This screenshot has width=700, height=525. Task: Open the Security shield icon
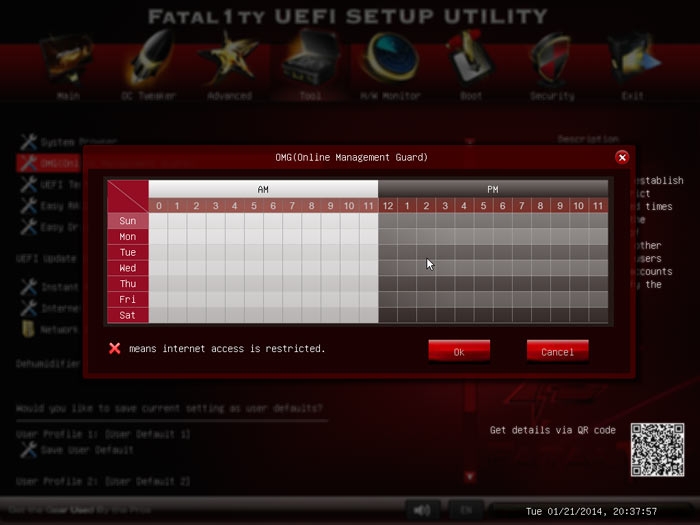click(x=552, y=60)
